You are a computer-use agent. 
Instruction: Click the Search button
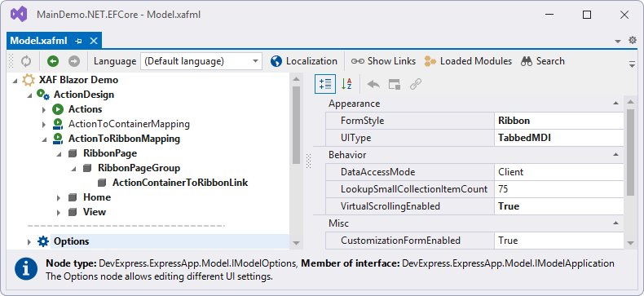pos(543,61)
